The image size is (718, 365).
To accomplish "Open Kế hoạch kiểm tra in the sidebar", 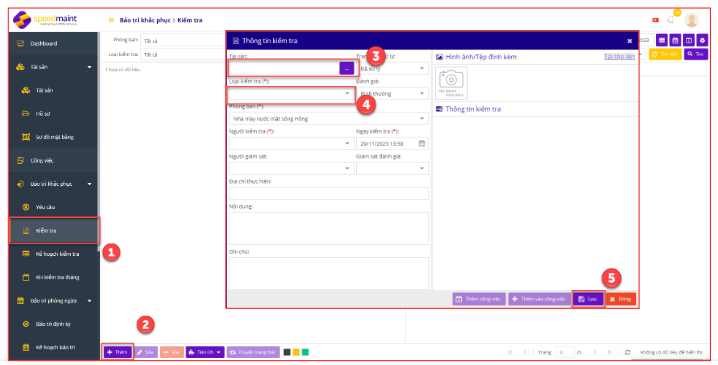I will [53, 254].
